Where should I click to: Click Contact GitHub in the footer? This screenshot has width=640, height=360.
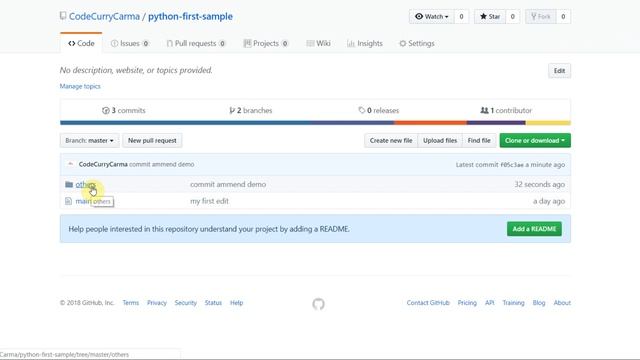[428, 303]
